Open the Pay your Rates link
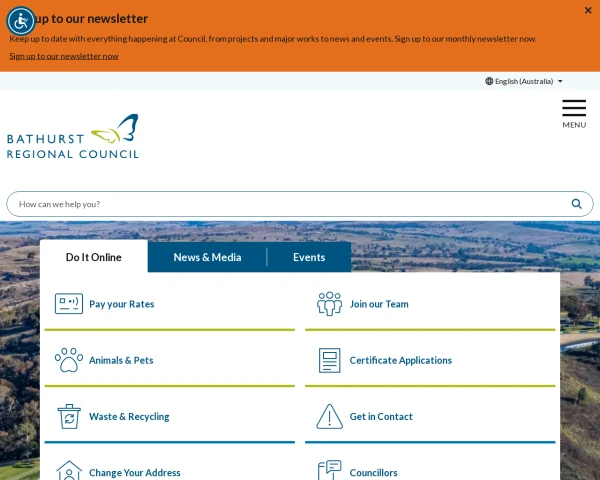 click(122, 304)
